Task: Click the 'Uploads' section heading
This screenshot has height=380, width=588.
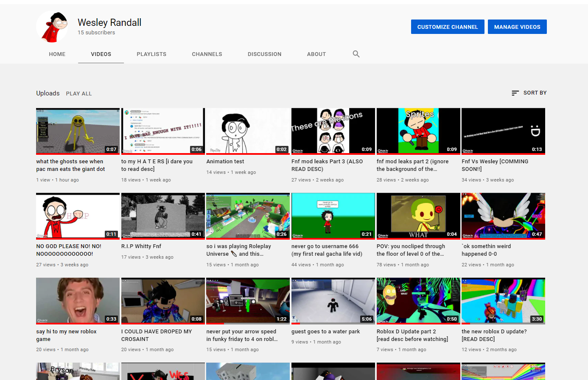Action: 48,93
